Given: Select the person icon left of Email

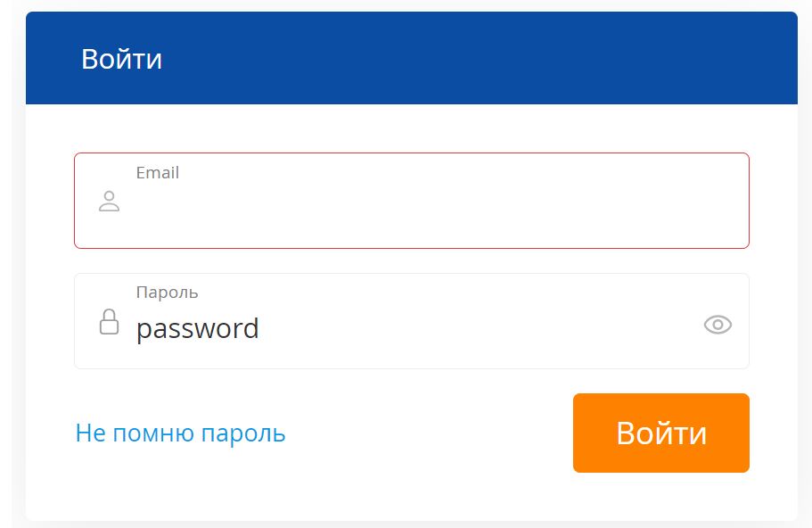Looking at the screenshot, I should (110, 201).
